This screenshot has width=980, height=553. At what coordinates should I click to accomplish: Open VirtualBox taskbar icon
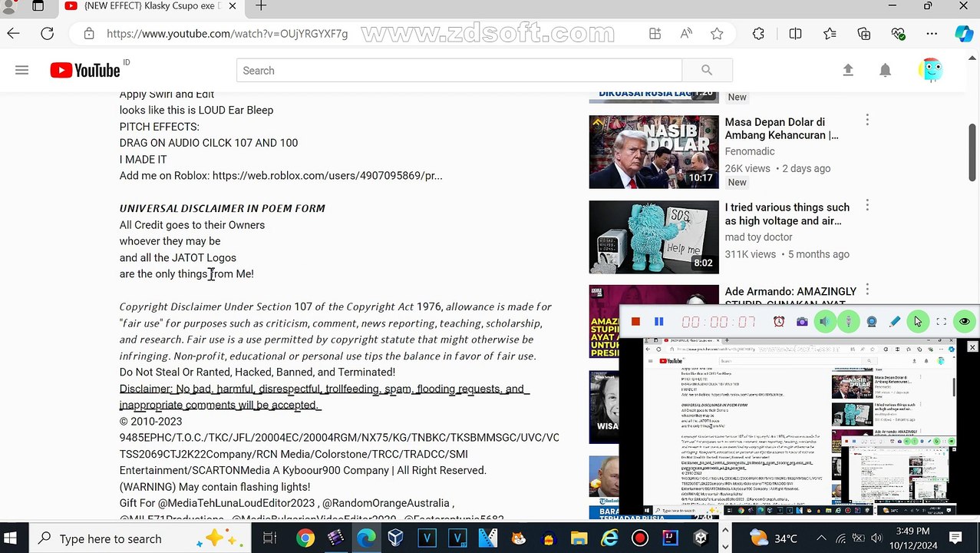396,538
